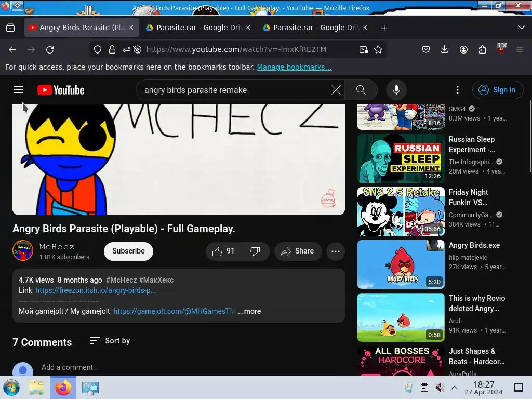Open picture-in-picture icon in address bar
Image resolution: width=532 pixels, height=399 pixels.
pyautogui.click(x=363, y=49)
